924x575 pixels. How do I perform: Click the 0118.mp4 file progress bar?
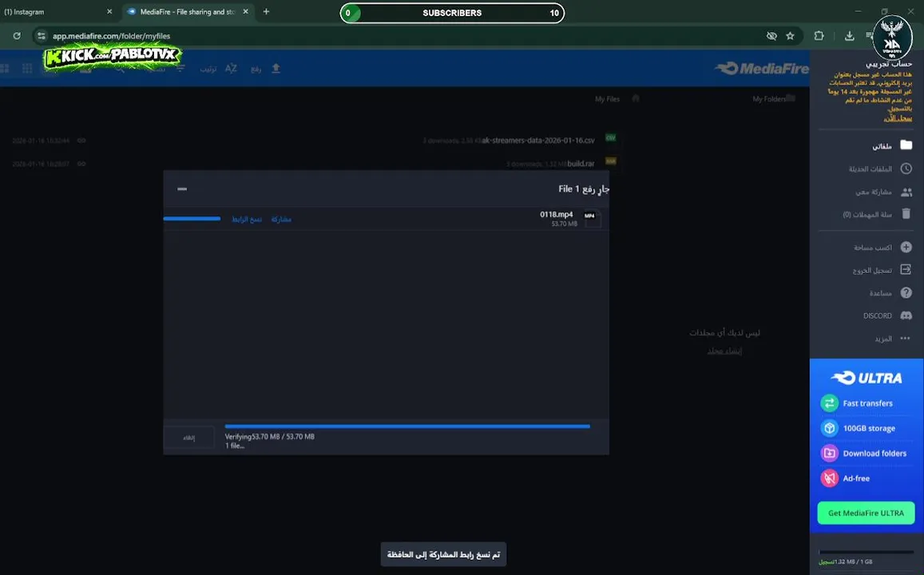coord(192,219)
